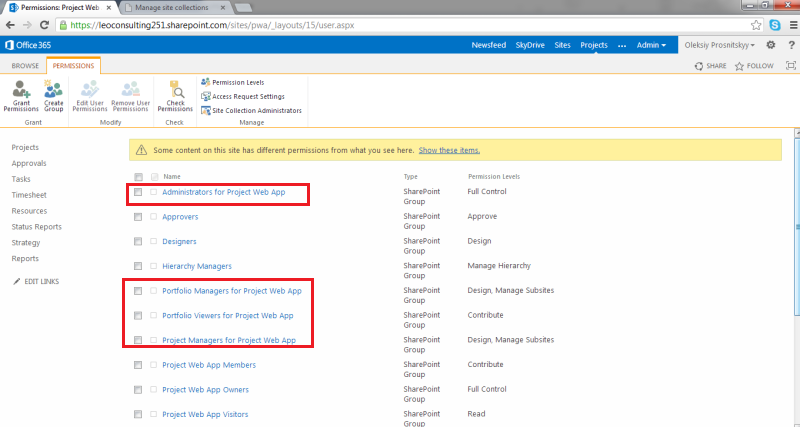Sort by the Name column header
800x427 pixels.
(172, 177)
